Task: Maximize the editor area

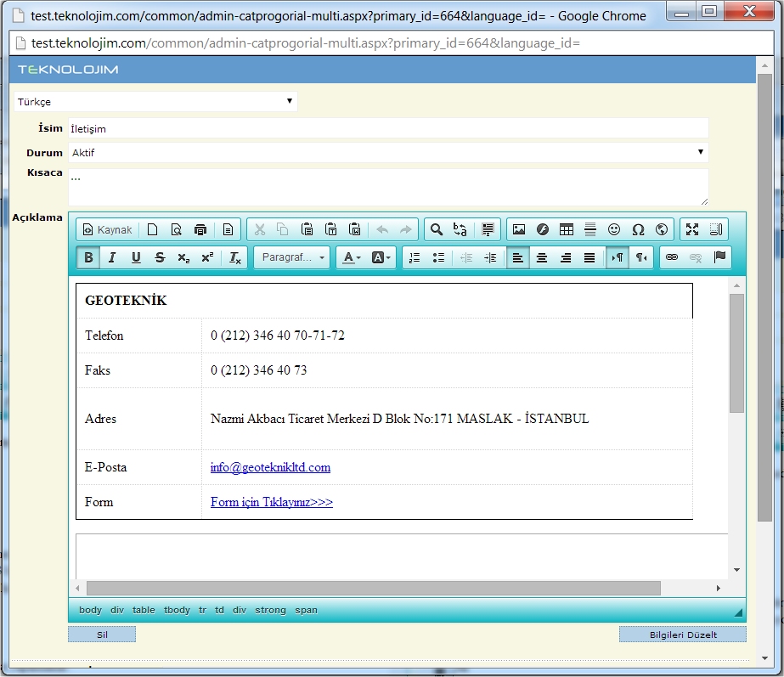Action: 692,229
